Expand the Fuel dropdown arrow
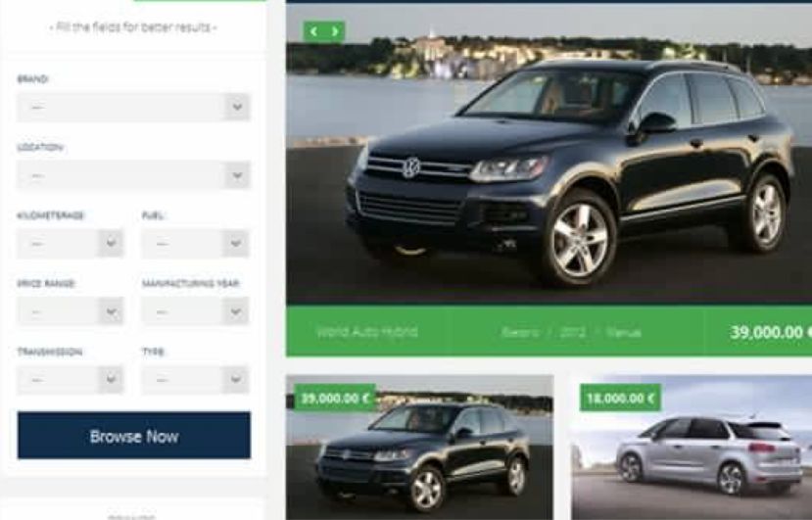Image resolution: width=812 pixels, height=520 pixels. [236, 243]
